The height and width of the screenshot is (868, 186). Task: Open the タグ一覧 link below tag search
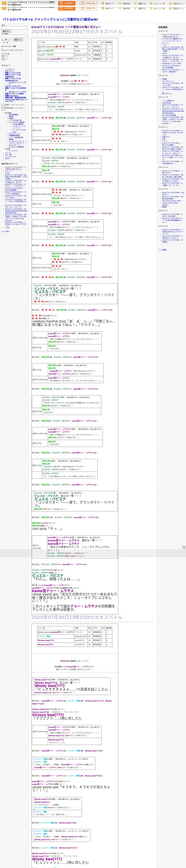coord(5,42)
